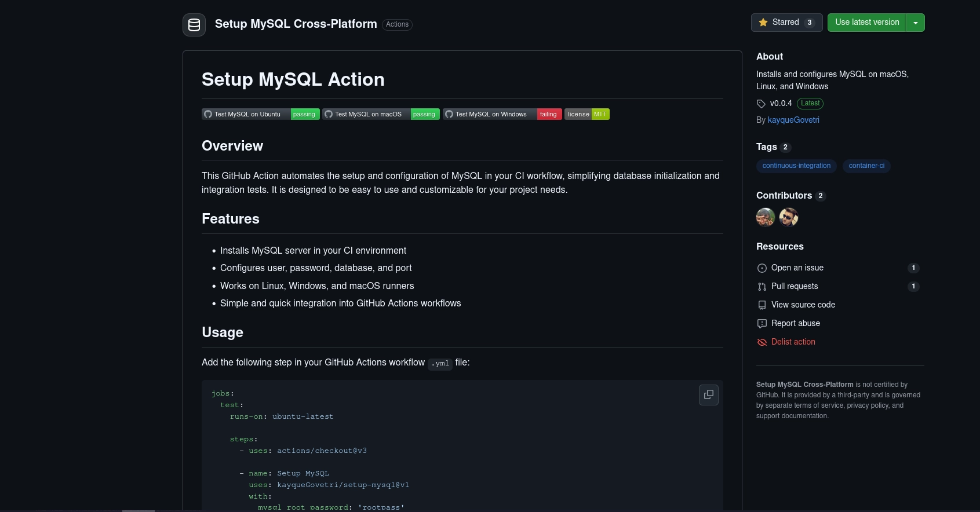Click the Delist action crossed-eye icon
The width and height of the screenshot is (980, 512).
tap(762, 342)
